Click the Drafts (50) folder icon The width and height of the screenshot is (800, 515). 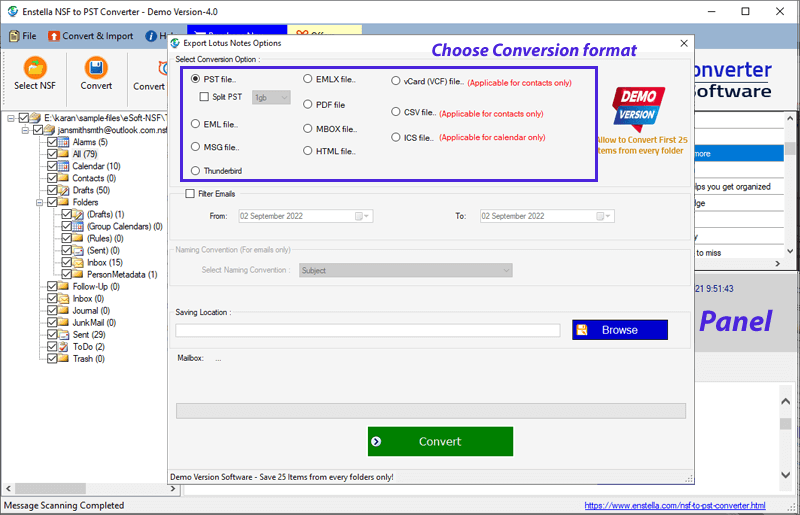pyautogui.click(x=63, y=190)
